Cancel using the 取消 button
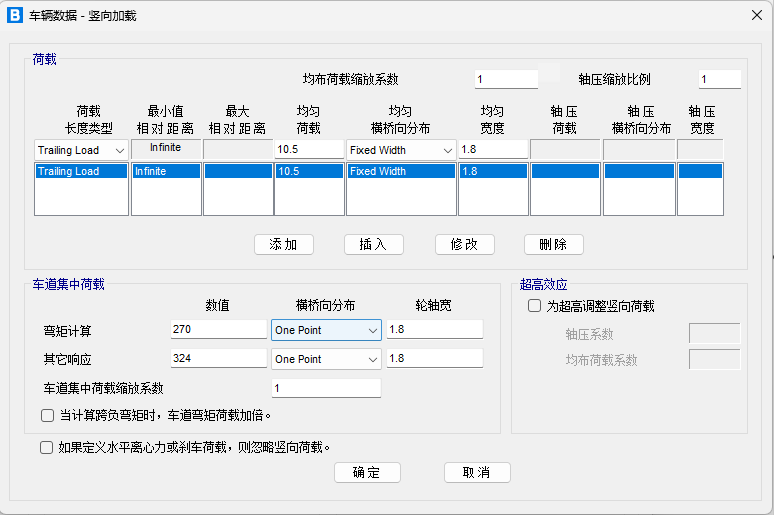Screen dimensions: 774x515 click(476, 472)
